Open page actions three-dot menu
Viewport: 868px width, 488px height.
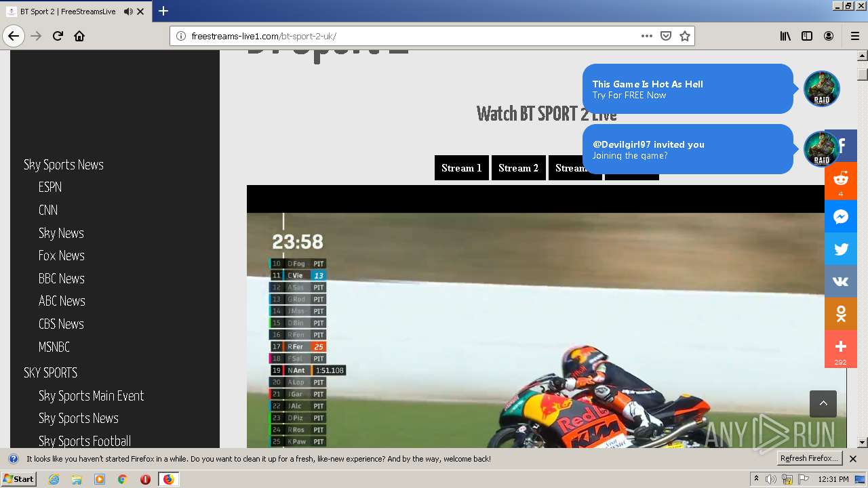(x=646, y=36)
